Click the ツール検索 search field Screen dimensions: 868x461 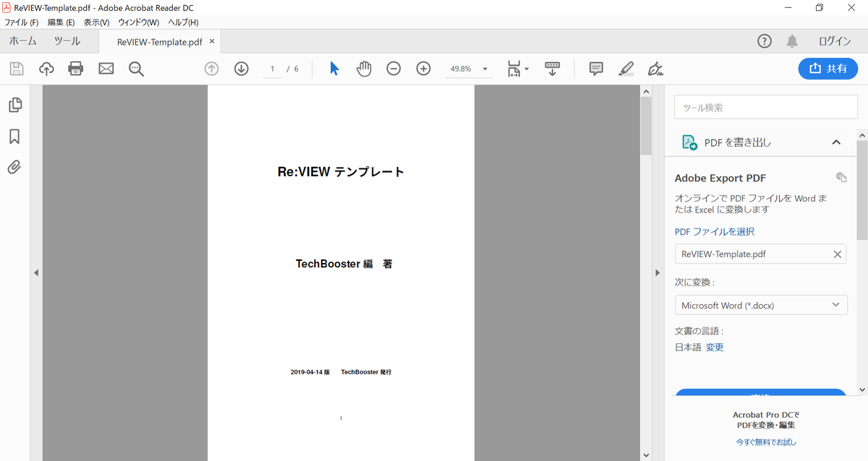click(766, 107)
